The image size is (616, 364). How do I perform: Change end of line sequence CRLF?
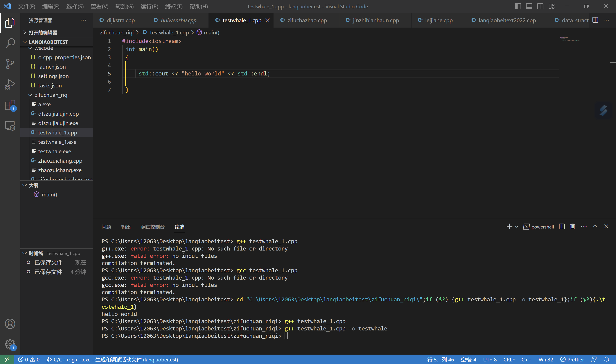pos(509,359)
